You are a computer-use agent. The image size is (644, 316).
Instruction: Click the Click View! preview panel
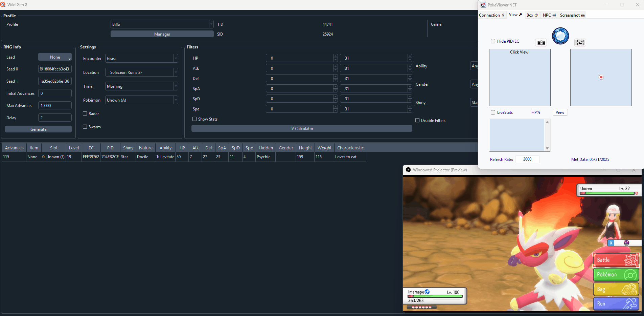[520, 77]
